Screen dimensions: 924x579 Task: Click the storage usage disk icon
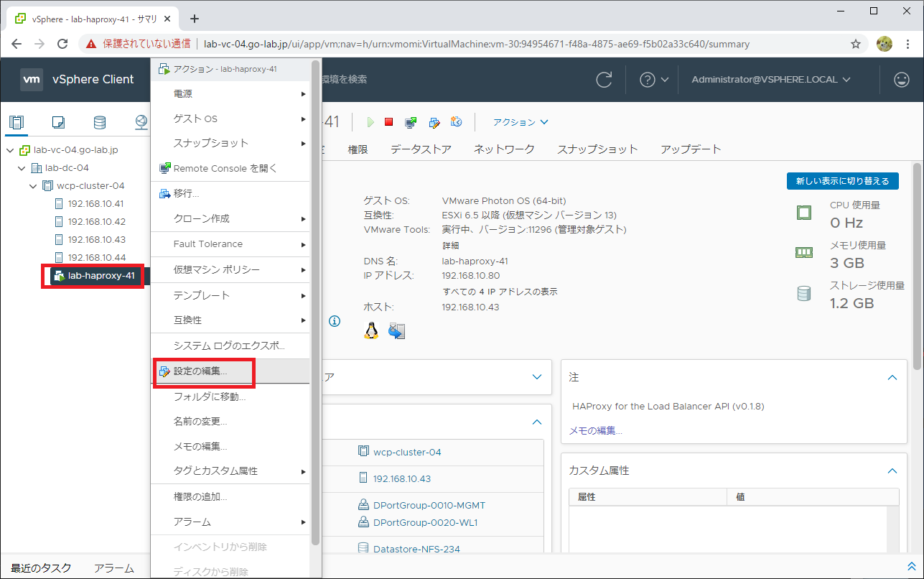tap(803, 293)
